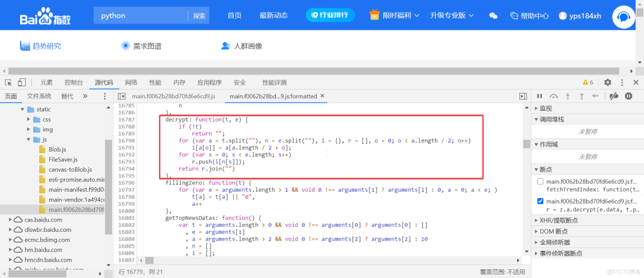644x278 pixels.
Task: Open the 升级专业版 dropdown
Action: click(x=452, y=16)
